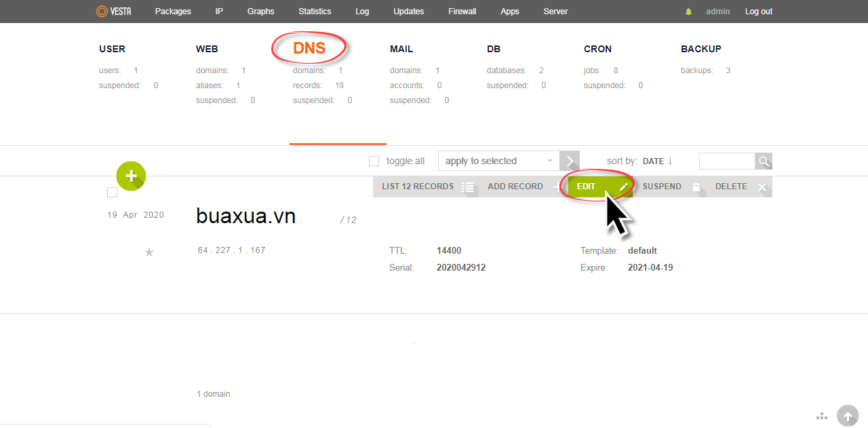
Task: Tick the toggle all checkbox
Action: [x=374, y=161]
